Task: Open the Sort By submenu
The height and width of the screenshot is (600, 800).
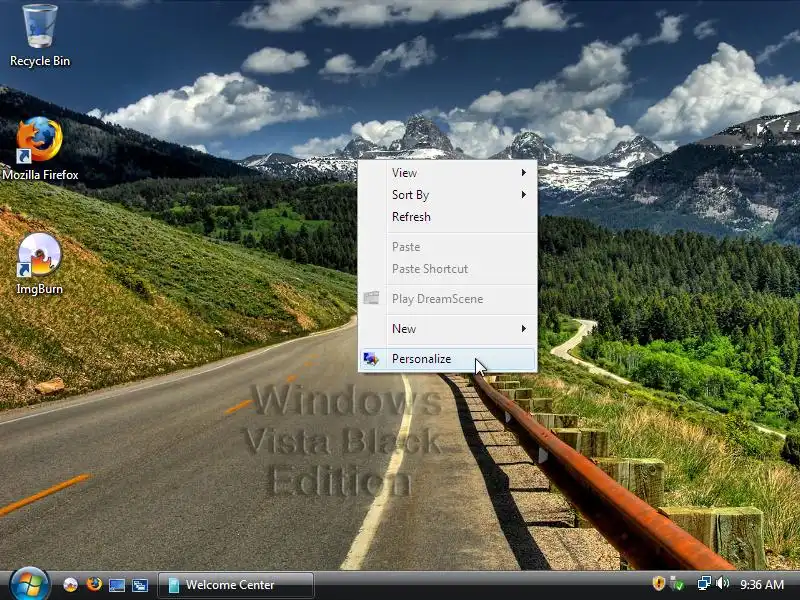Action: coord(447,195)
